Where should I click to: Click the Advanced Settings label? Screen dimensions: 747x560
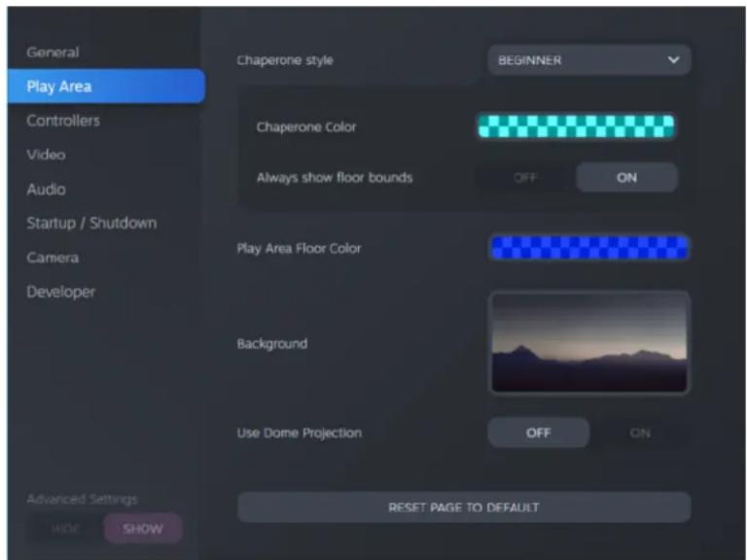tap(82, 499)
